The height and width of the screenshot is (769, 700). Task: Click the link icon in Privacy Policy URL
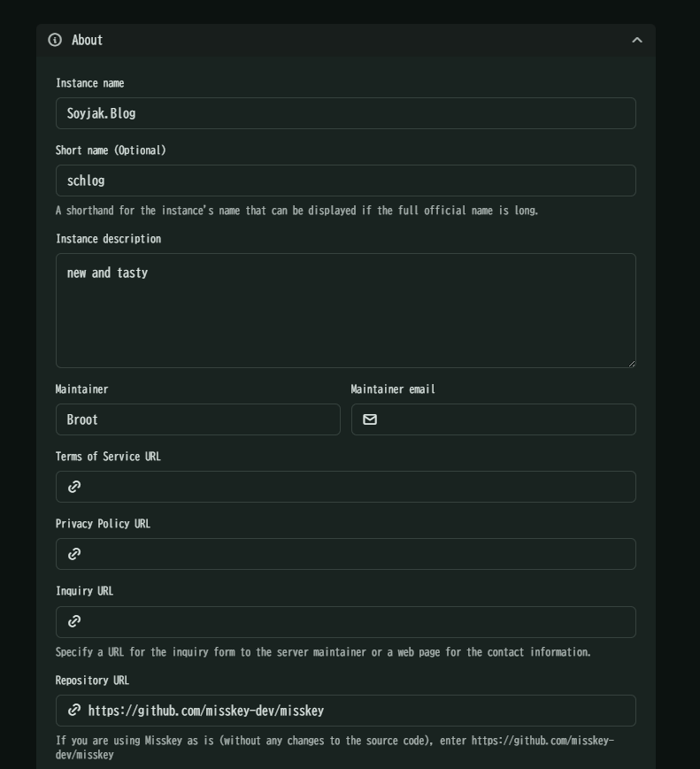(74, 554)
